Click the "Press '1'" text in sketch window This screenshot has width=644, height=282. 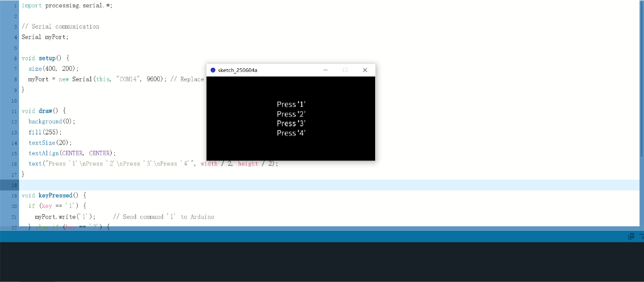pos(291,104)
